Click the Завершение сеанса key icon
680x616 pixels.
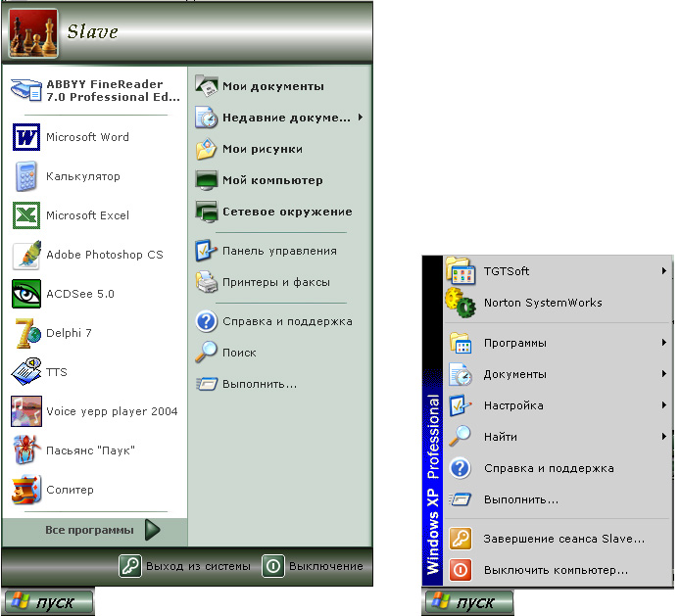(461, 539)
